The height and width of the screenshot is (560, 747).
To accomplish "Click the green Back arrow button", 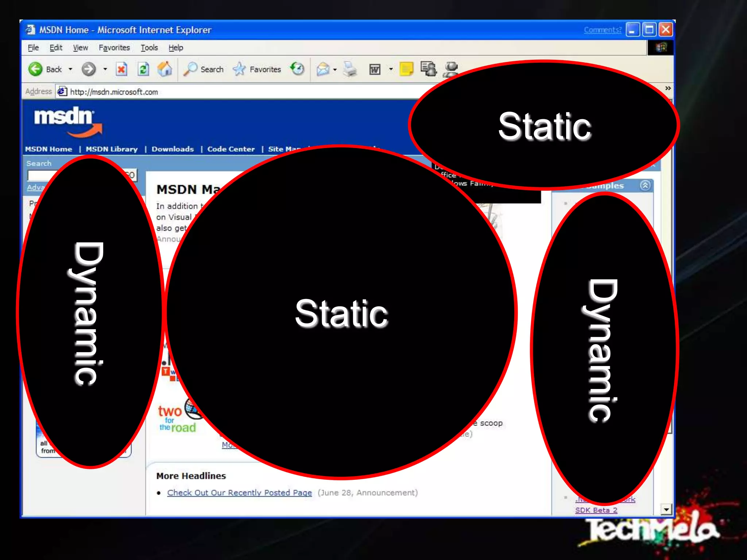I will point(35,69).
